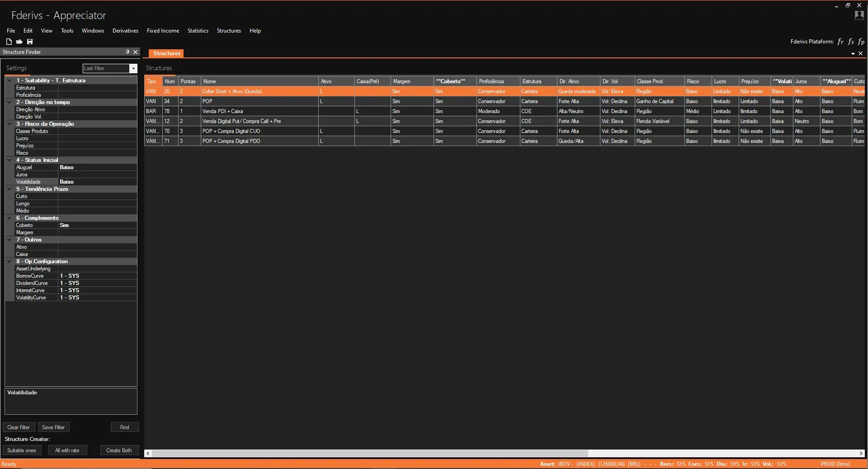Open the Last Filter dropdown

click(133, 68)
